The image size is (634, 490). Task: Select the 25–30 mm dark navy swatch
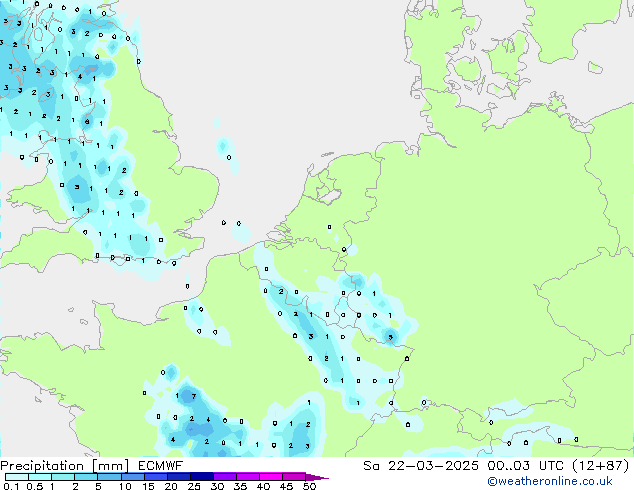click(x=205, y=477)
